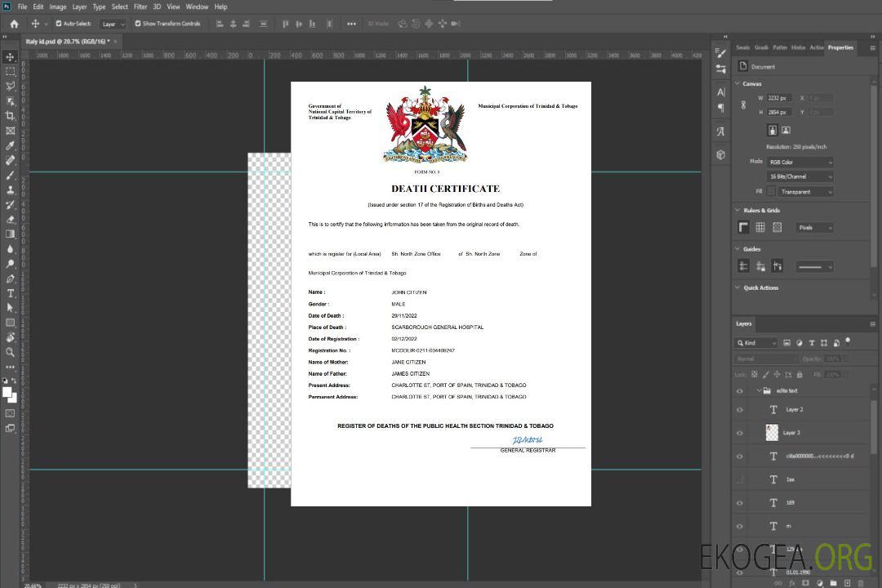Click the Fill color swatch in Canvas
The image size is (882, 588).
tap(771, 192)
